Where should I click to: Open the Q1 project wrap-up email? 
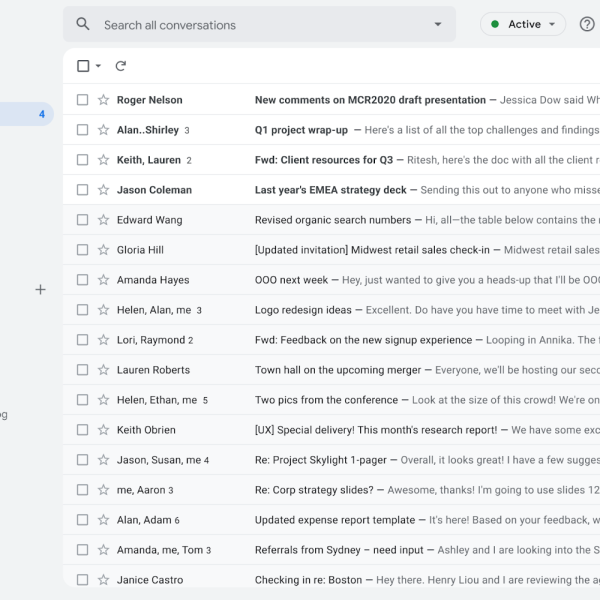click(x=301, y=130)
